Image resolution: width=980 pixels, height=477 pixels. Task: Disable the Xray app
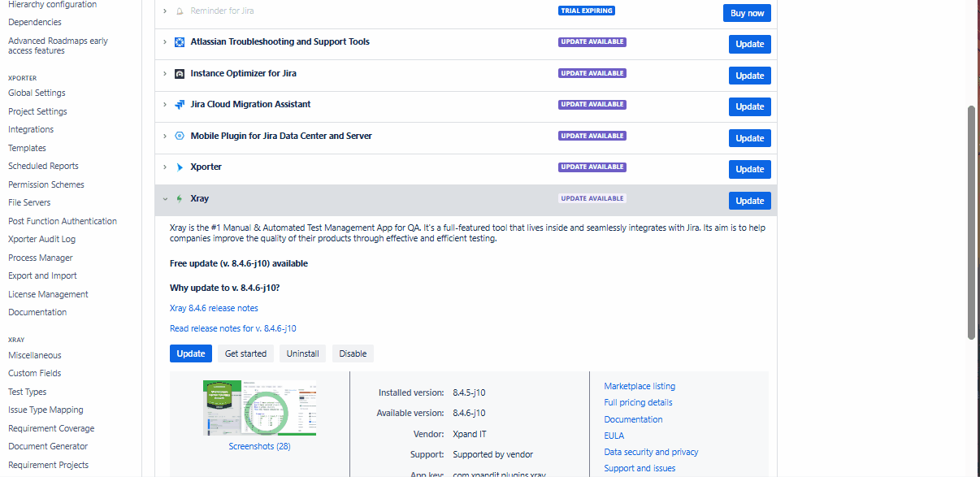(353, 353)
